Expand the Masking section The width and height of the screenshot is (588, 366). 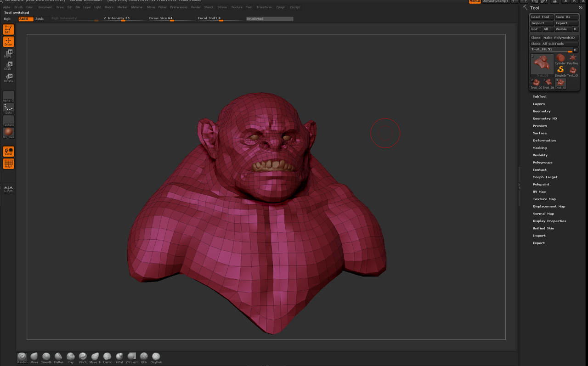(x=539, y=148)
